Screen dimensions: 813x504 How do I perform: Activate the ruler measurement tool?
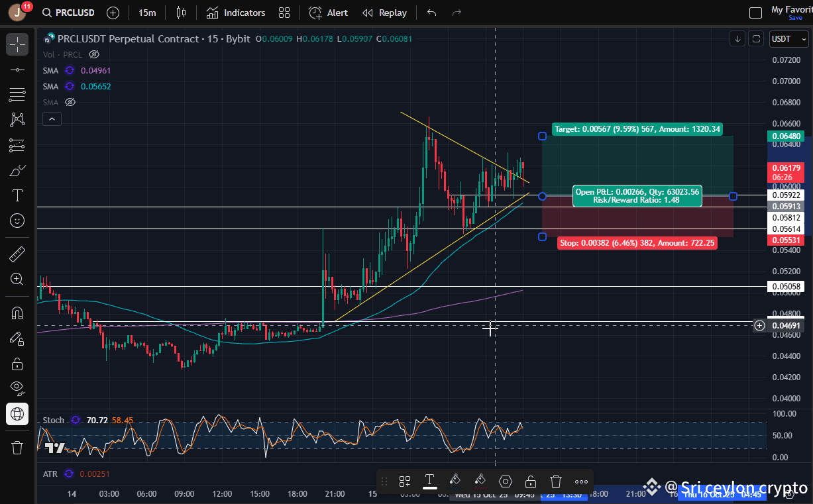(x=17, y=252)
